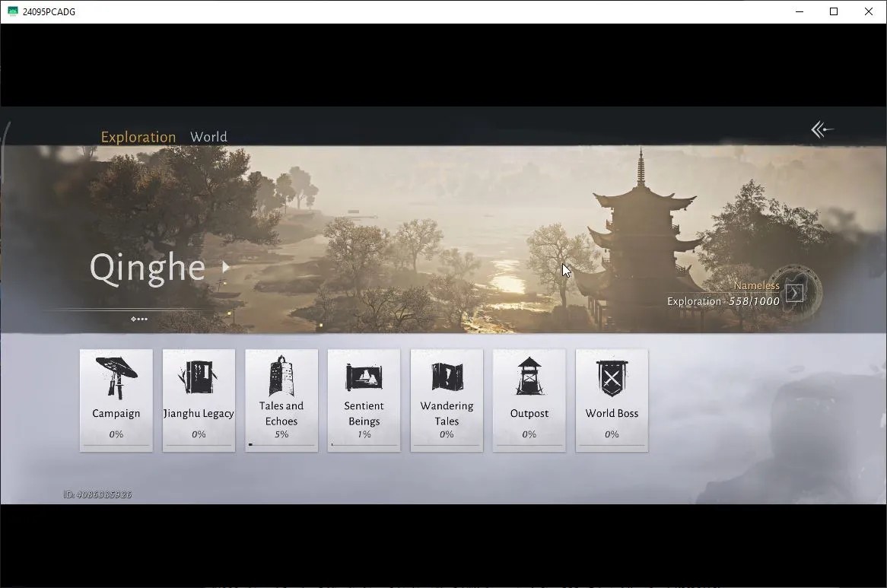The width and height of the screenshot is (887, 588).
Task: Click the Nameless rank label
Action: (756, 285)
